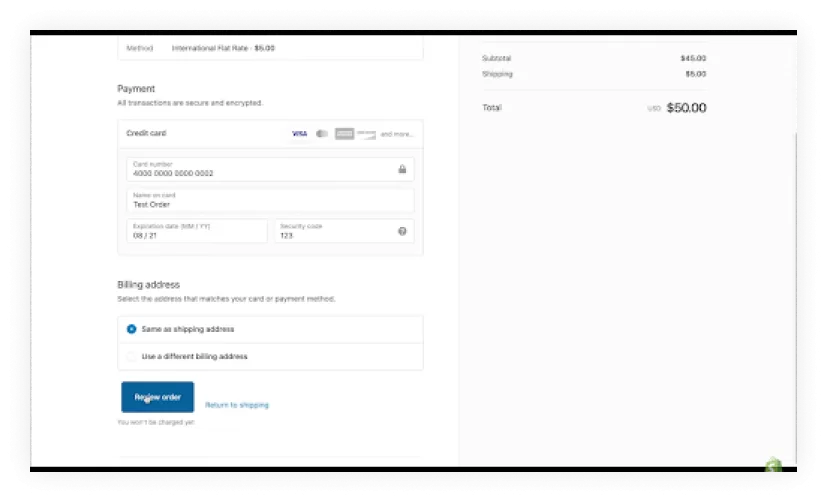Click the Mastercard logo

(x=322, y=133)
